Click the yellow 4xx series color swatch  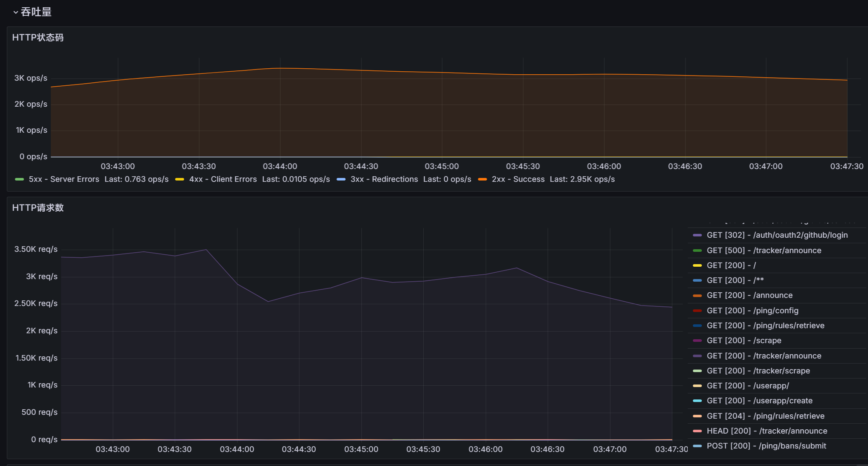[180, 179]
